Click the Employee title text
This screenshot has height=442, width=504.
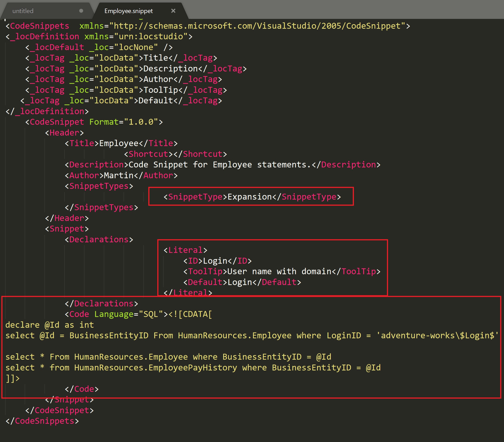coord(119,143)
